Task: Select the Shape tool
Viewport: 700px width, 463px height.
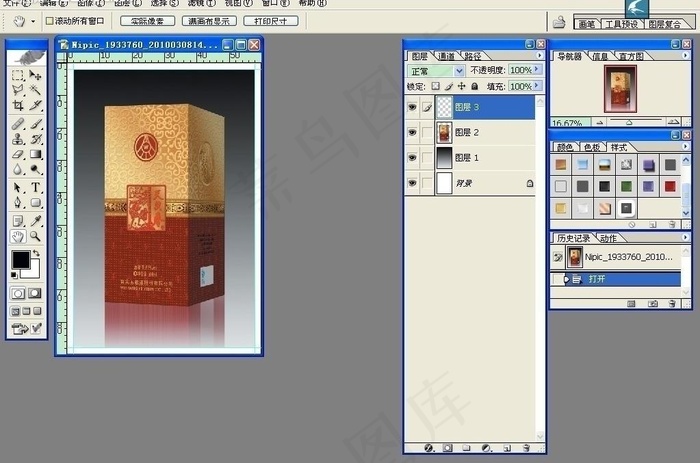Action: 35,203
